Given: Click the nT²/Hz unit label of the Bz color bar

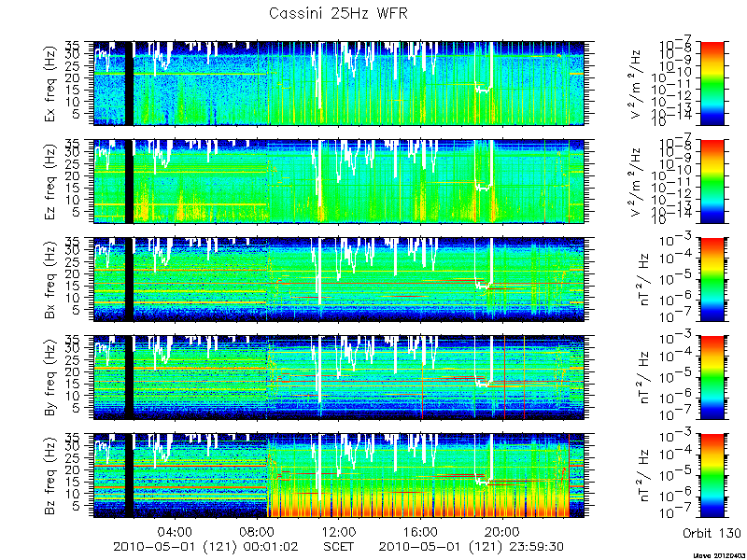Looking at the screenshot, I should [x=643, y=476].
